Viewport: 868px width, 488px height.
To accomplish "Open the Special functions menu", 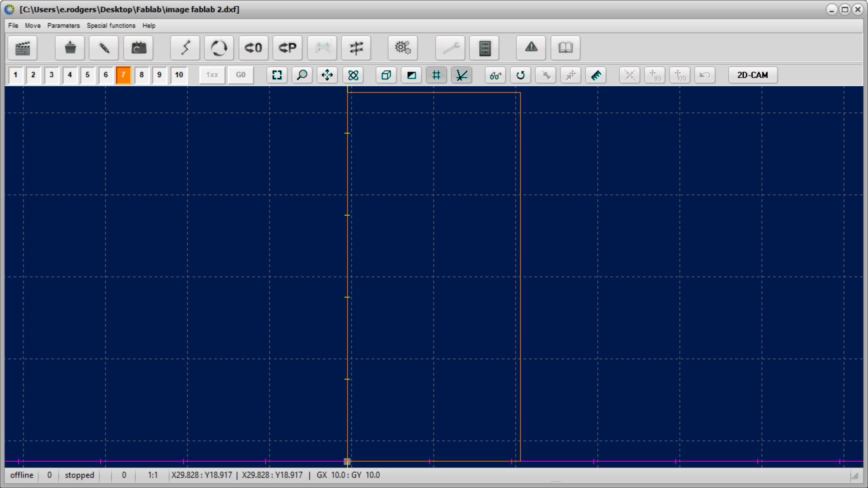I will [111, 26].
